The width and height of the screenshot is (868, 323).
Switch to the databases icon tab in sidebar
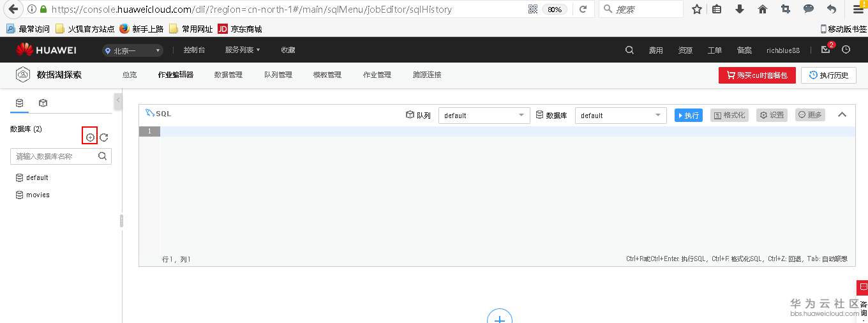(x=19, y=103)
